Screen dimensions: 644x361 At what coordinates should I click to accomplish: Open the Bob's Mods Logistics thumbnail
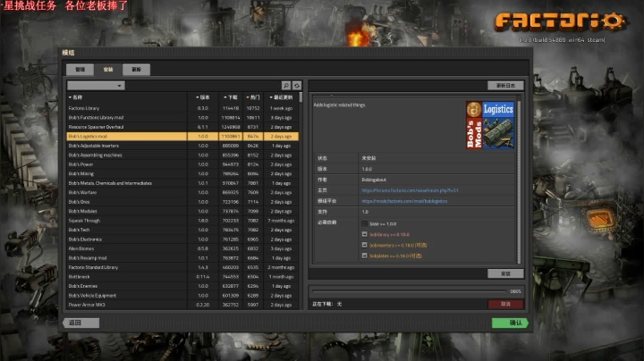pos(490,125)
